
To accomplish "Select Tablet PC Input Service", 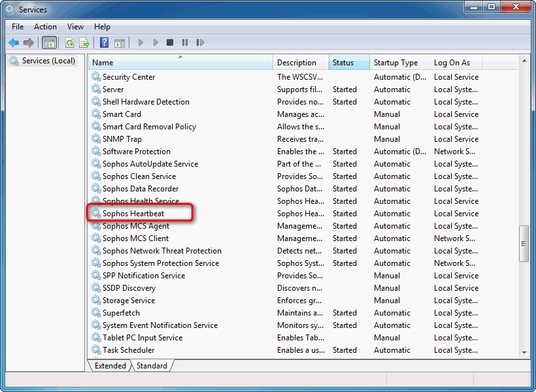I will pyautogui.click(x=142, y=338).
